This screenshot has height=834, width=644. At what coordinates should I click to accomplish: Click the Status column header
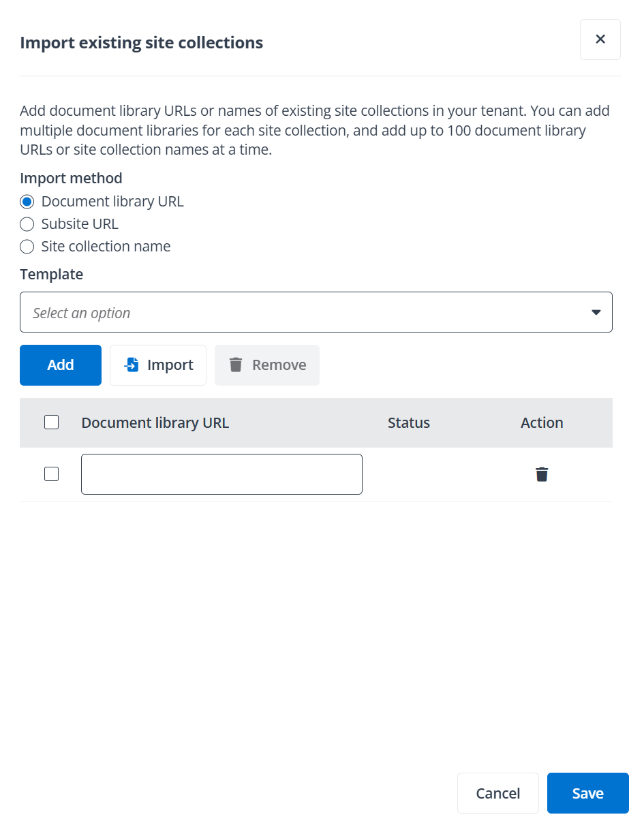(x=408, y=422)
